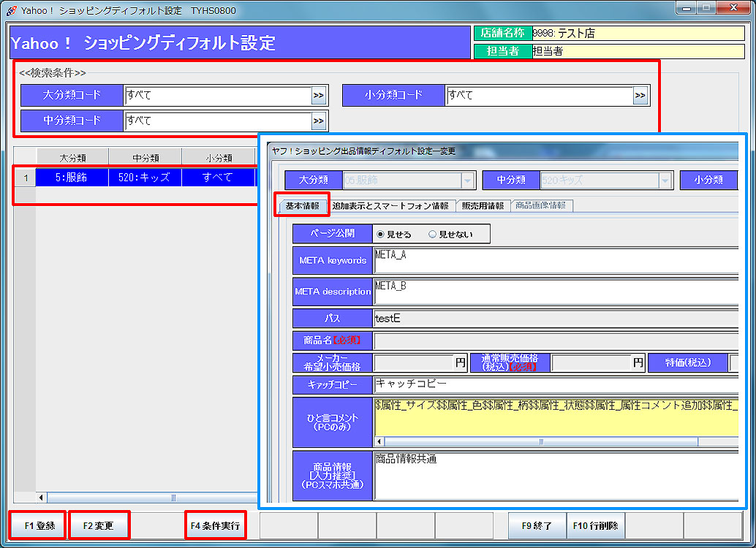This screenshot has height=548, width=756.
Task: Open the 大分類コード lookup button
Action: coord(319,95)
